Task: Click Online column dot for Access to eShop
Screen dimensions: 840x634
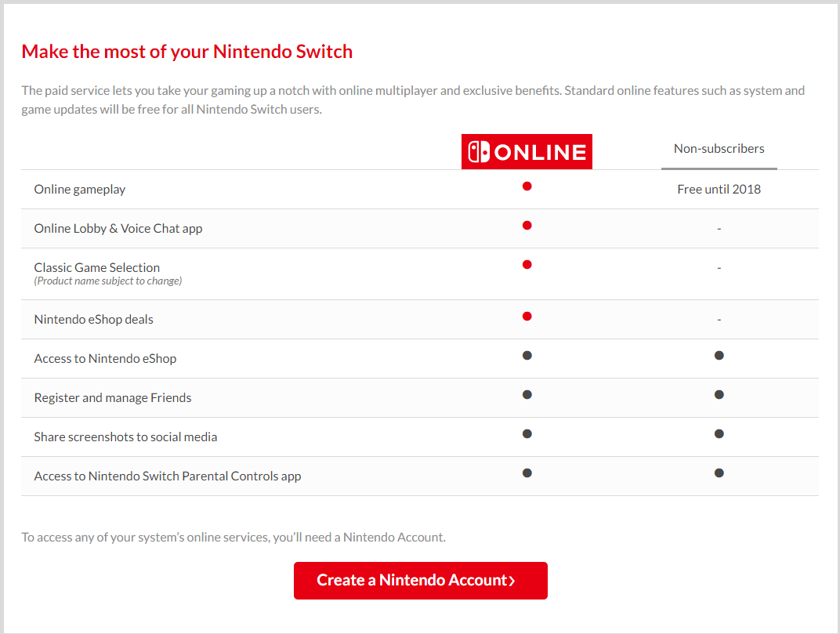Action: (x=527, y=356)
